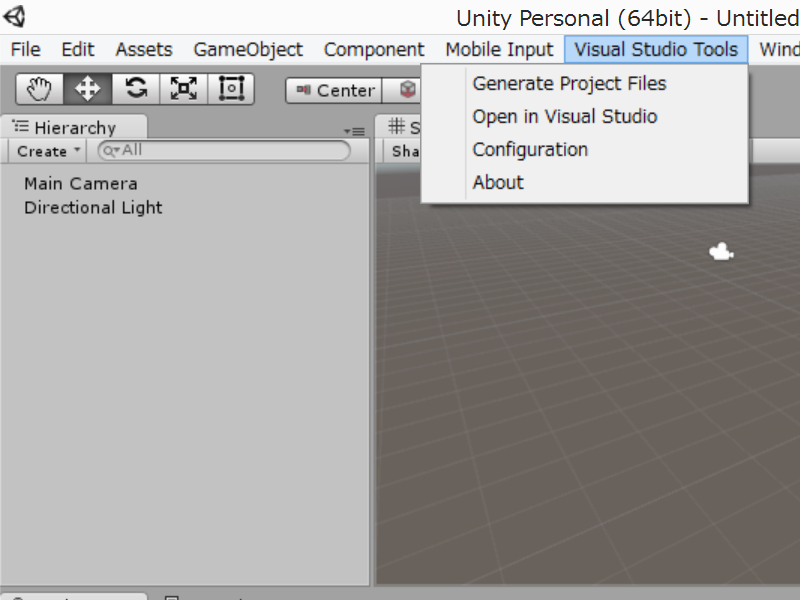Image resolution: width=800 pixels, height=600 pixels.
Task: Open the Assets menu
Action: [x=144, y=49]
